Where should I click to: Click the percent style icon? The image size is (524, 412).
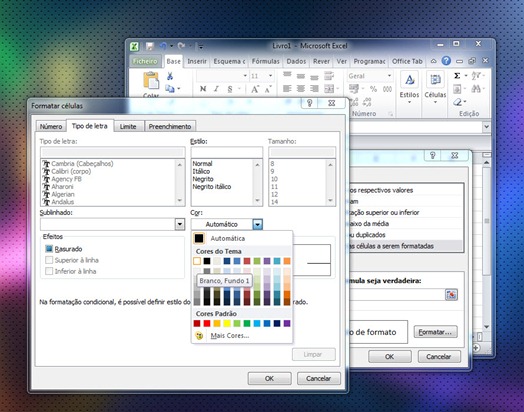coord(373,89)
